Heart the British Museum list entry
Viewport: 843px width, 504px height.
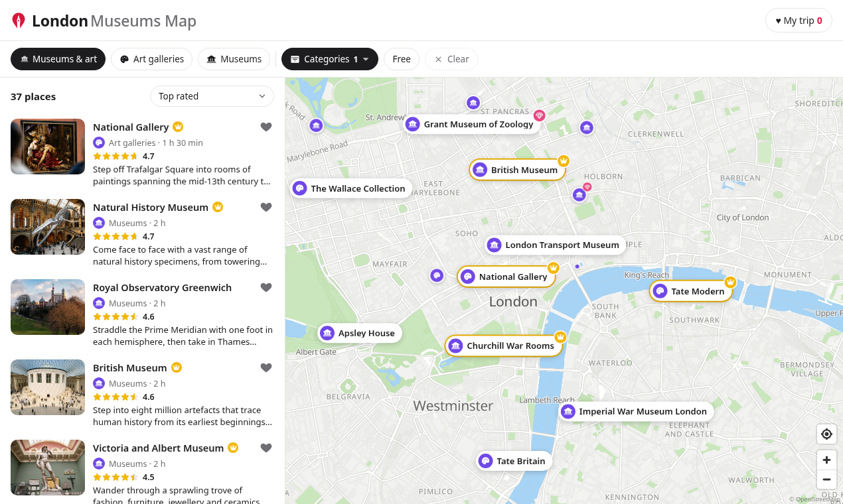click(266, 368)
